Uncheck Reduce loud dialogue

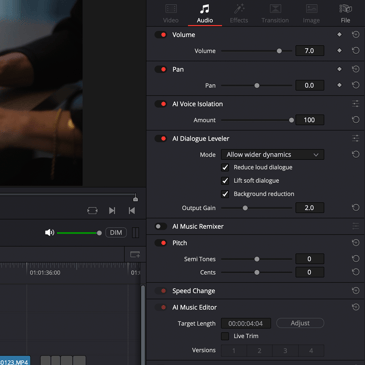pos(225,167)
